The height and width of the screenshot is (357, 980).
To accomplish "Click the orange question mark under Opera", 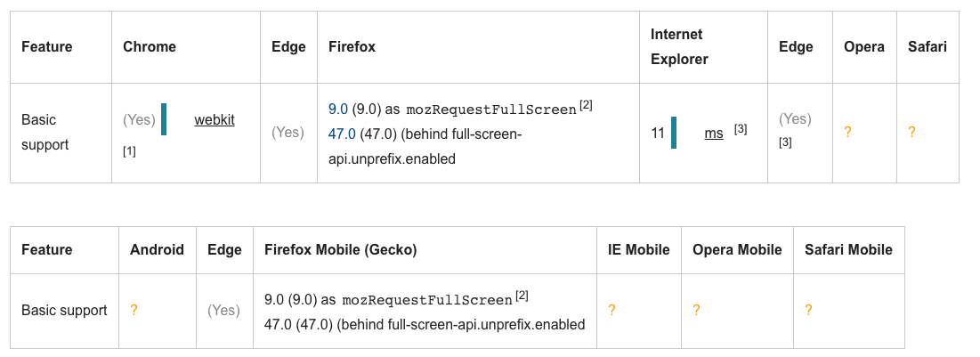I will click(847, 133).
